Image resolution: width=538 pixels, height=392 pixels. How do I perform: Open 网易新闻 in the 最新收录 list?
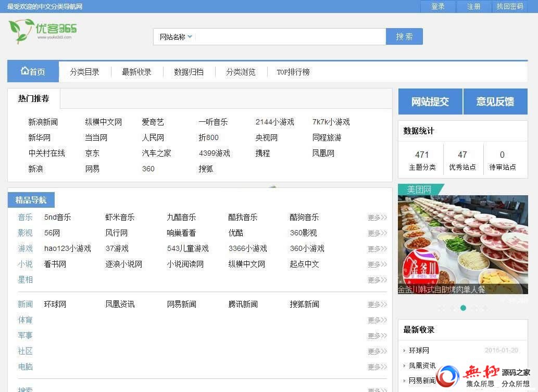tap(422, 381)
